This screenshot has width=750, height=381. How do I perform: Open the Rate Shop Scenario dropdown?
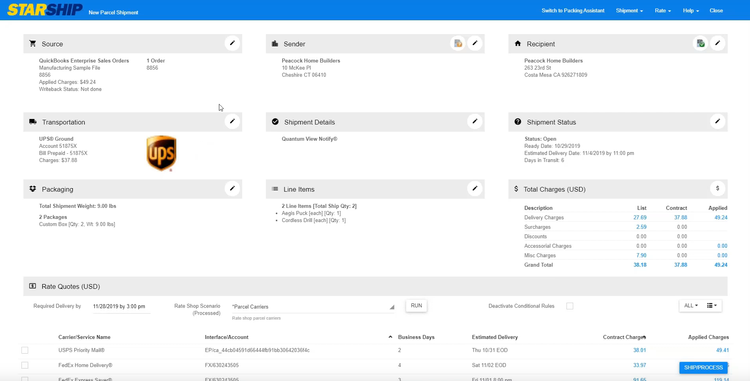tap(313, 307)
